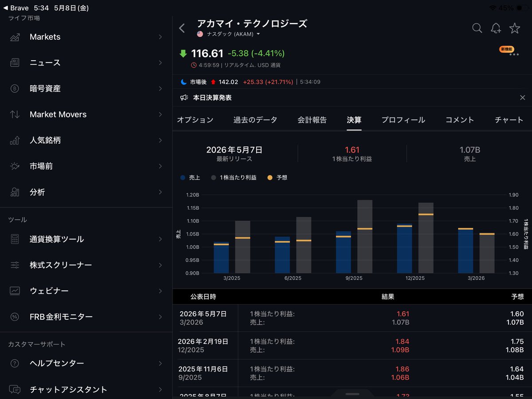Switch to the 過去のデータ tab

255,120
